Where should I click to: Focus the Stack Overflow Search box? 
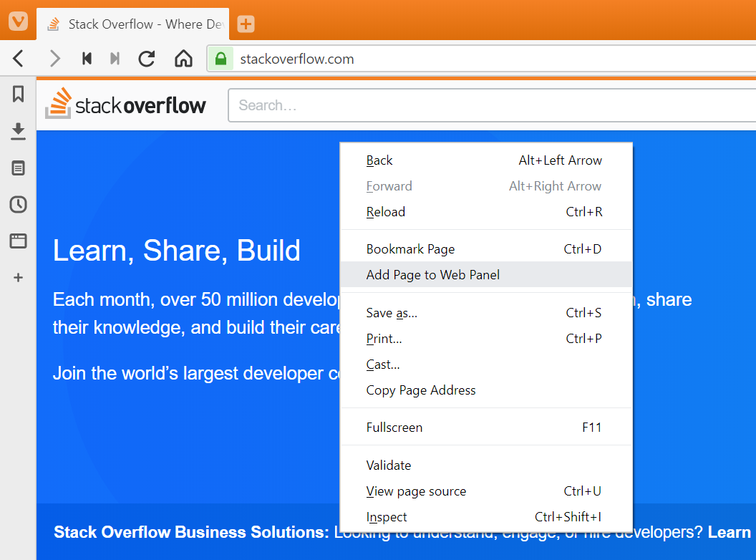pyautogui.click(x=492, y=105)
